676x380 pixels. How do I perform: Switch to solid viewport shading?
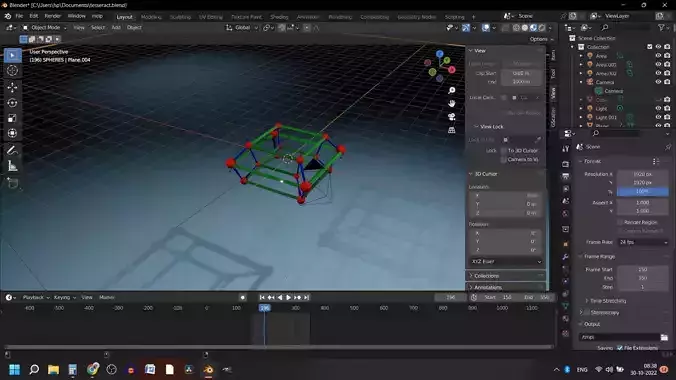point(525,28)
